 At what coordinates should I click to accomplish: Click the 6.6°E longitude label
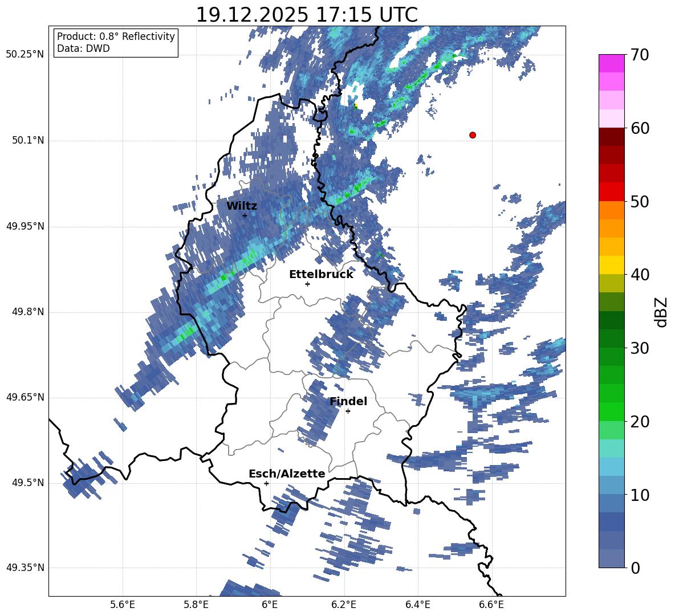(491, 605)
